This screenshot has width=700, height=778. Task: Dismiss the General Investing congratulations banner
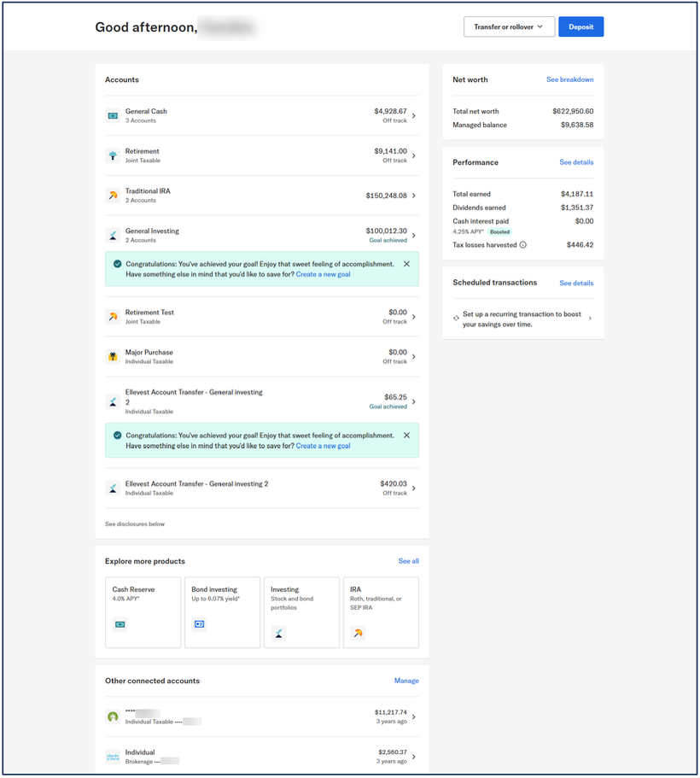[407, 264]
